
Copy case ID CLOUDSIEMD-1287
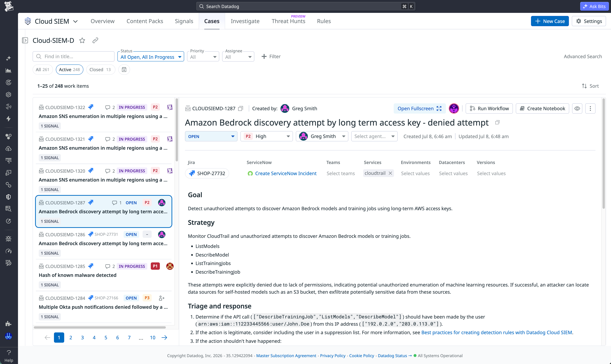click(x=241, y=108)
